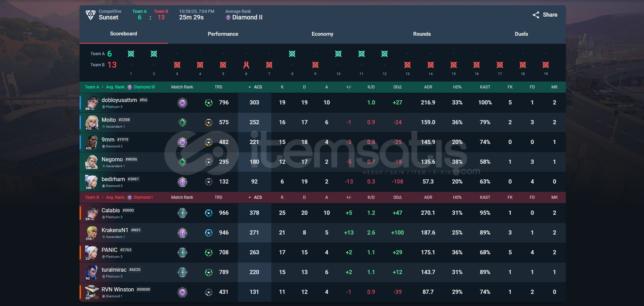Click Calabis agent avatar
Viewport: 644px width, 306px height.
(x=92, y=213)
